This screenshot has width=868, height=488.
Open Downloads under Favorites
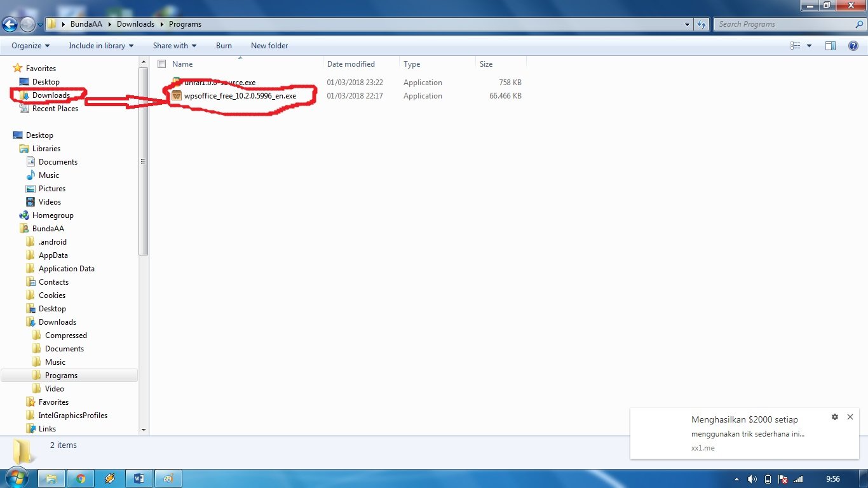point(51,95)
